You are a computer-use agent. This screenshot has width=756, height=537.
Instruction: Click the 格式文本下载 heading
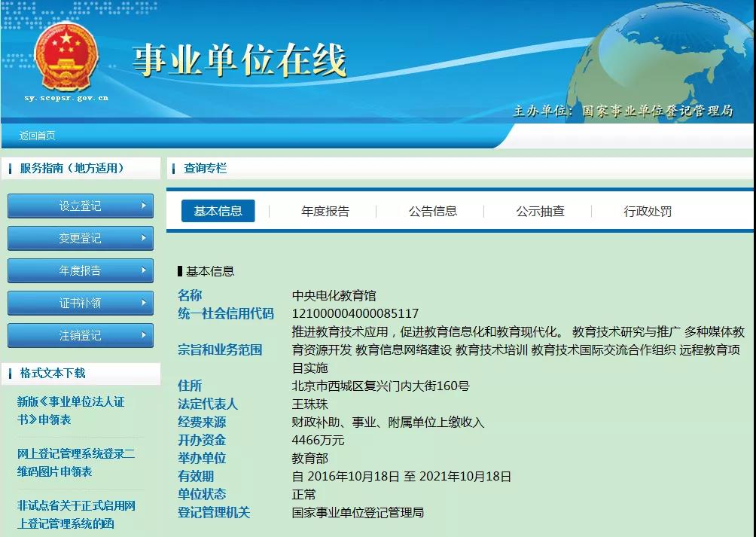(x=53, y=373)
